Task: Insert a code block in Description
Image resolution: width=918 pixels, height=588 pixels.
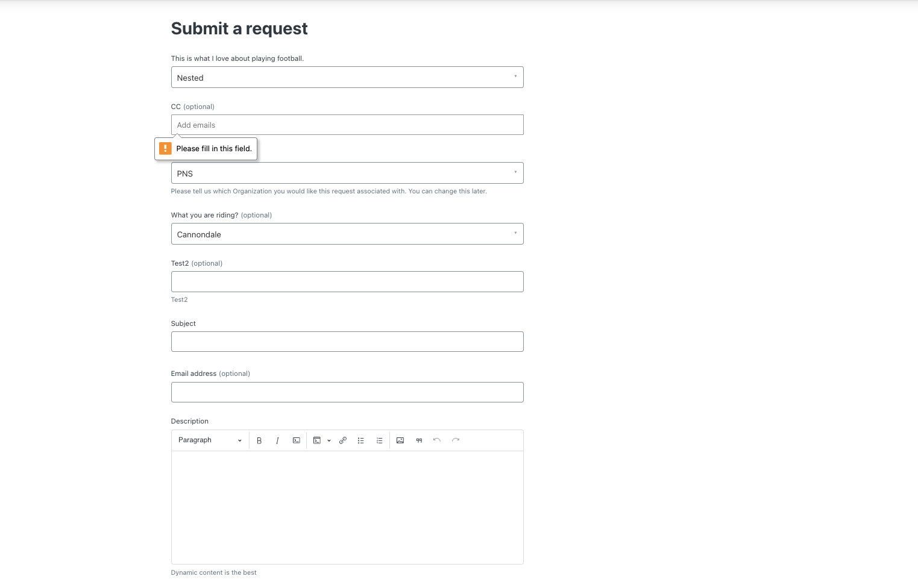Action: [317, 440]
